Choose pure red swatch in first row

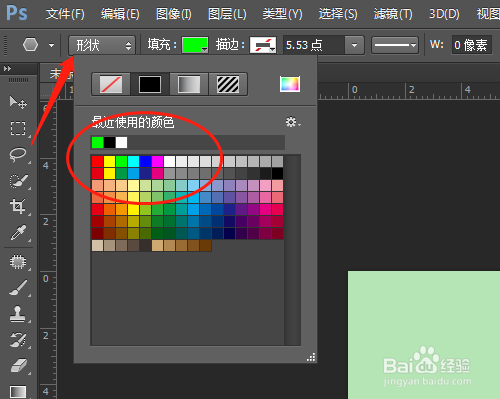coord(98,162)
